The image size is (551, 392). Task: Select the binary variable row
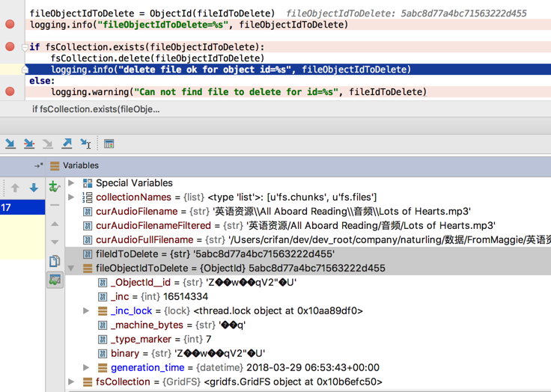click(308, 353)
